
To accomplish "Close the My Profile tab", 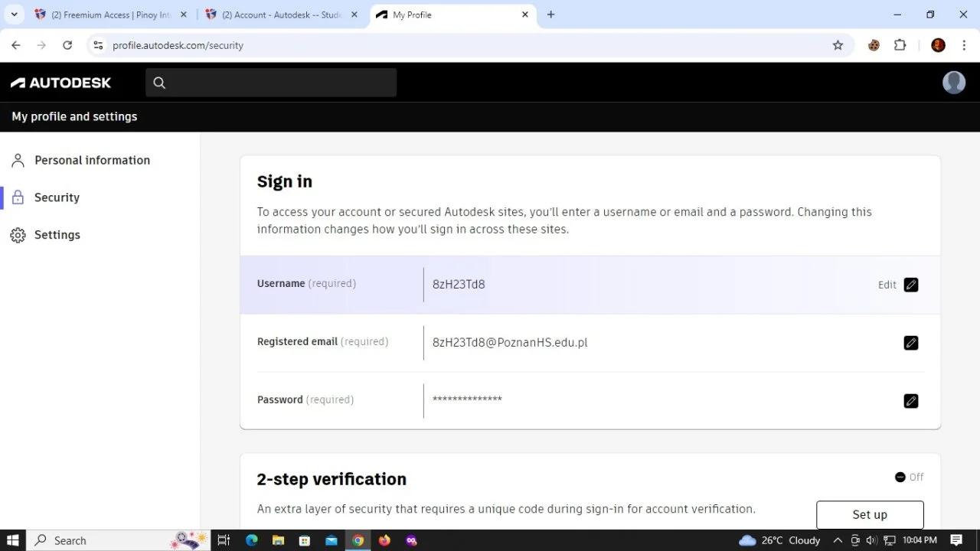I will [x=525, y=15].
